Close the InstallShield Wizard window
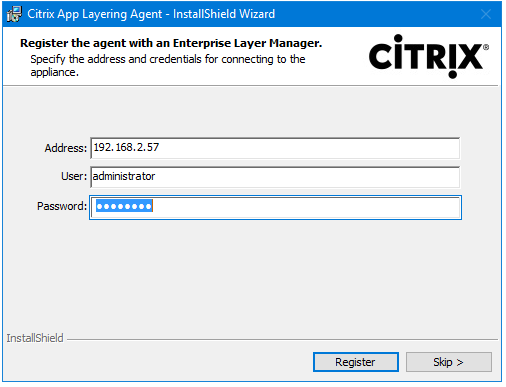Image resolution: width=506 pixels, height=387 pixels. pyautogui.click(x=486, y=14)
